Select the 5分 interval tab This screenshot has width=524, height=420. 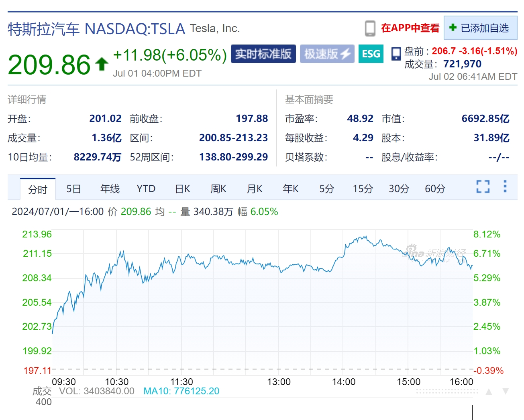(x=327, y=189)
